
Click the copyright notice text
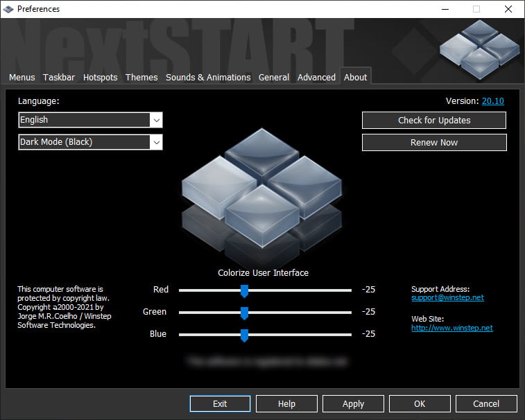64,307
